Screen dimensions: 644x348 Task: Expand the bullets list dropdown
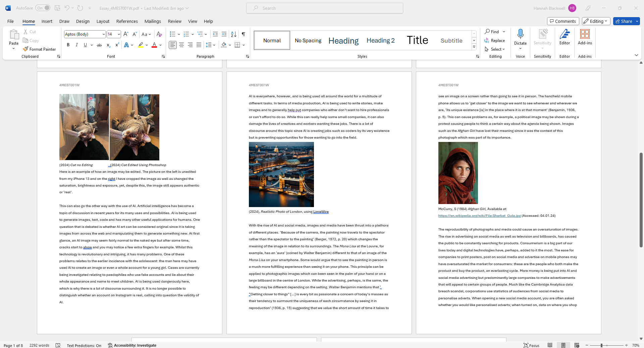[179, 34]
